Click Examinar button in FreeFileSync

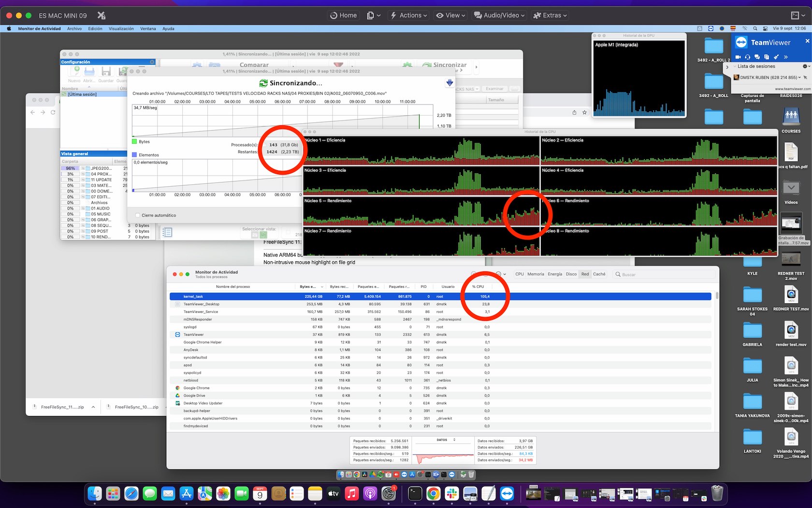494,89
